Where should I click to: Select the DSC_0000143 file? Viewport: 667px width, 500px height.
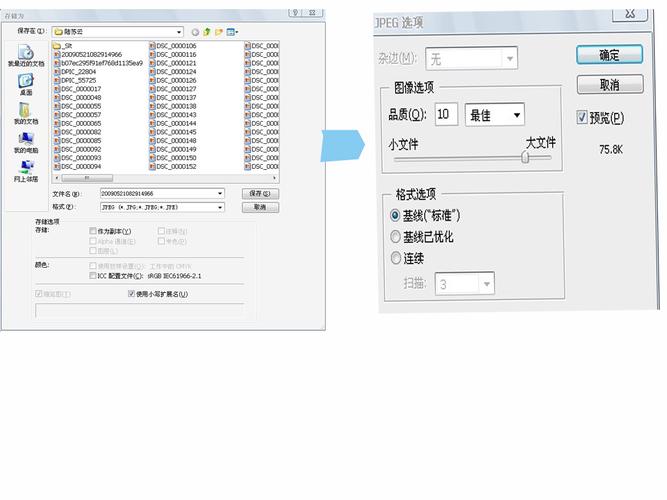click(x=173, y=114)
